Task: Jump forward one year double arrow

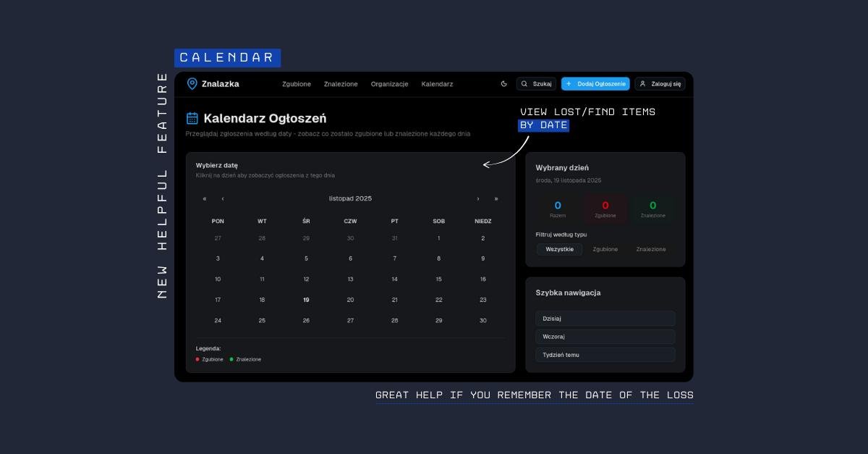Action: (x=496, y=198)
